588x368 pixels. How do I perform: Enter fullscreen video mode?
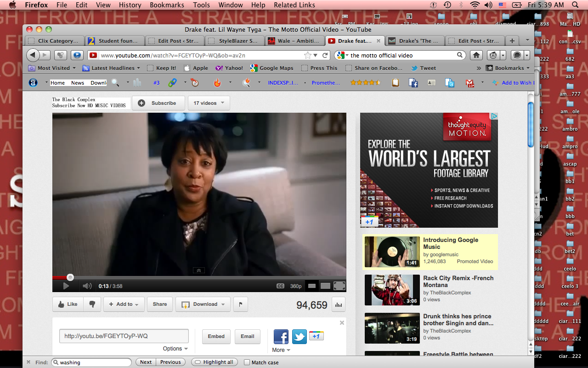[x=339, y=286]
